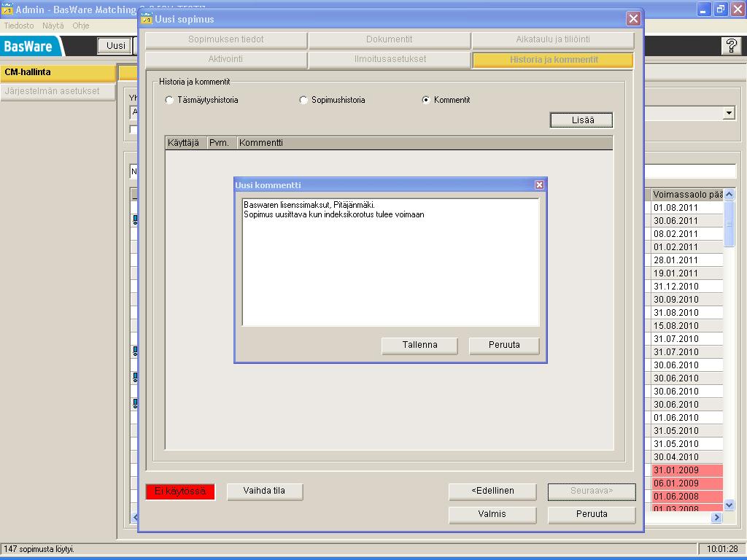Viewport: 747px width, 560px height.
Task: Click the line 'Sopimus uusittava kun indeksikorotus tulee voimaan'
Action: [x=334, y=215]
